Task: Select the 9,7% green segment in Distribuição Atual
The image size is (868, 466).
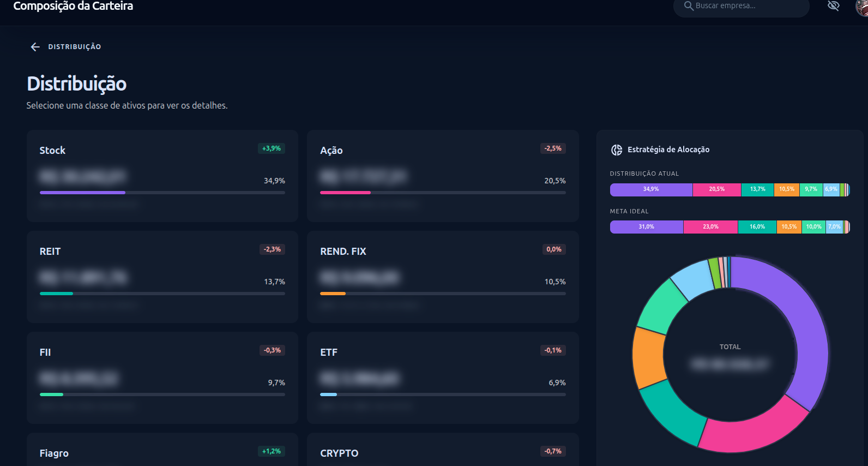Action: [811, 189]
